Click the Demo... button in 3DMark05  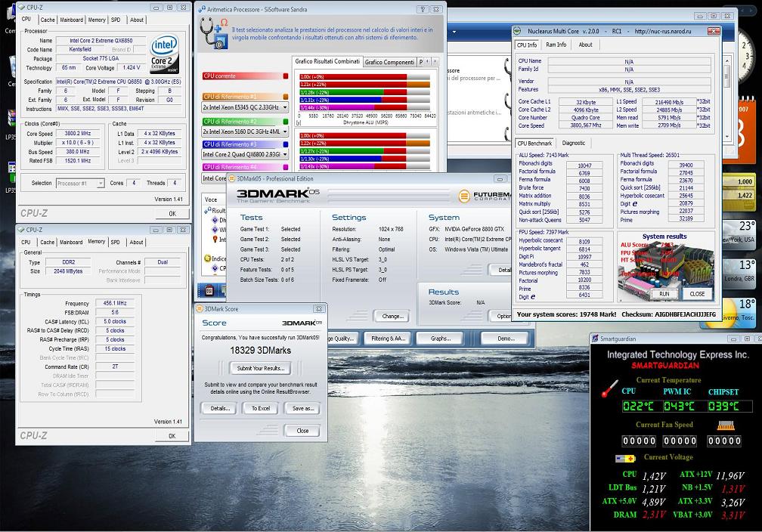click(506, 339)
